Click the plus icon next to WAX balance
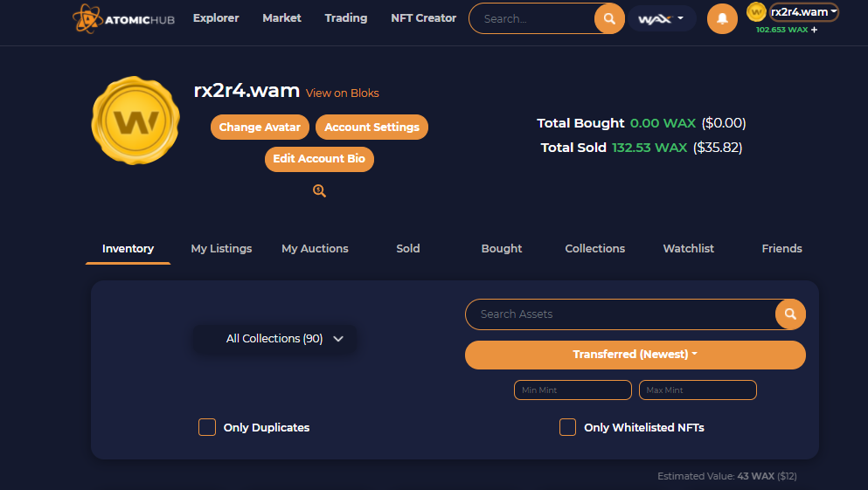Image resolution: width=868 pixels, height=490 pixels. [815, 30]
